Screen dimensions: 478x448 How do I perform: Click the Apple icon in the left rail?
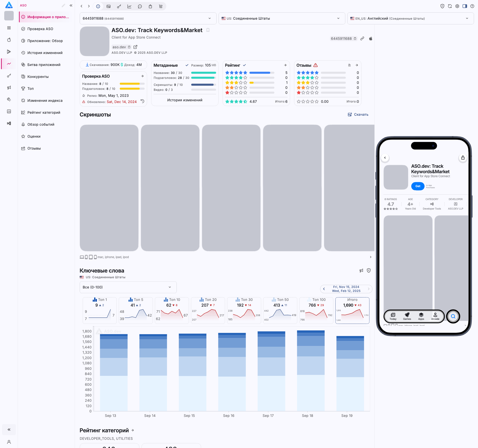pos(9,40)
